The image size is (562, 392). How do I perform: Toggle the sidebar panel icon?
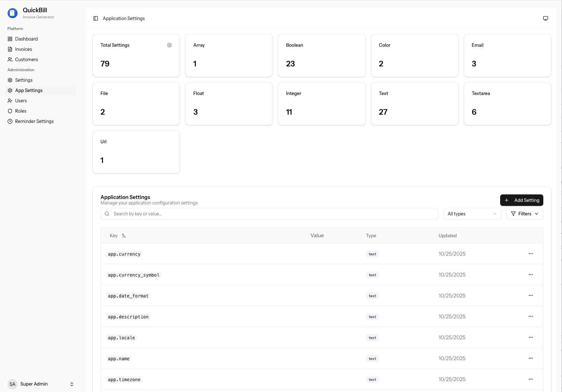pos(96,18)
